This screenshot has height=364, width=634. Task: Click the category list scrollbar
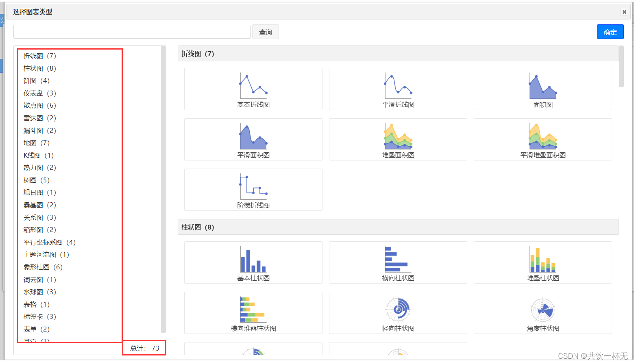pyautogui.click(x=163, y=189)
